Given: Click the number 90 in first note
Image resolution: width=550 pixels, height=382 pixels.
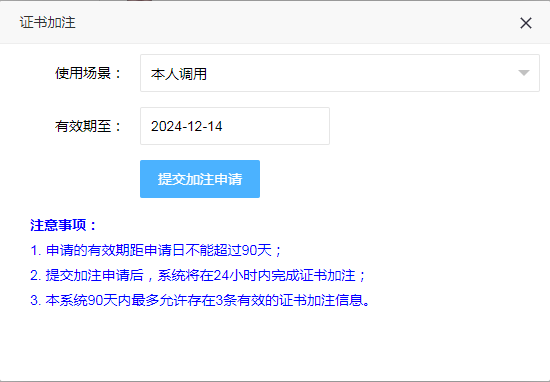Looking at the screenshot, I should pyautogui.click(x=250, y=250).
